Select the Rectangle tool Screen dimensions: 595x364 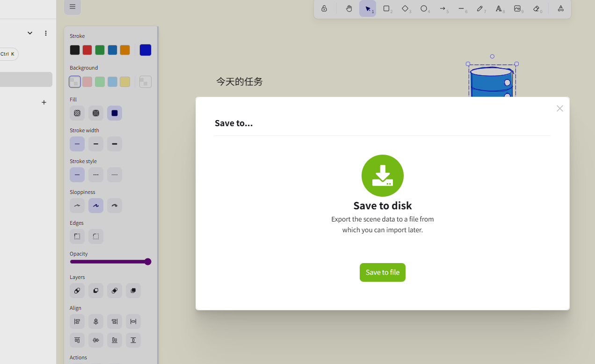(387, 8)
